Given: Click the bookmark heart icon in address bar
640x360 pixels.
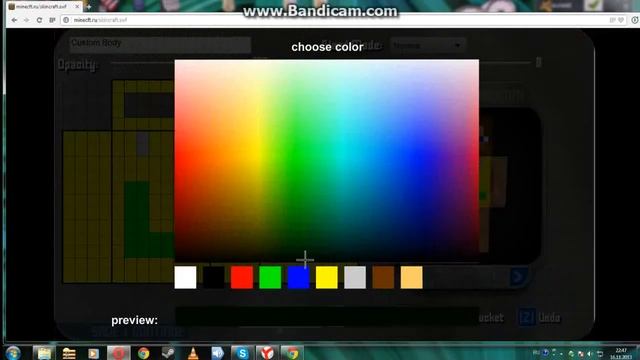Looking at the screenshot, I should click(621, 20).
